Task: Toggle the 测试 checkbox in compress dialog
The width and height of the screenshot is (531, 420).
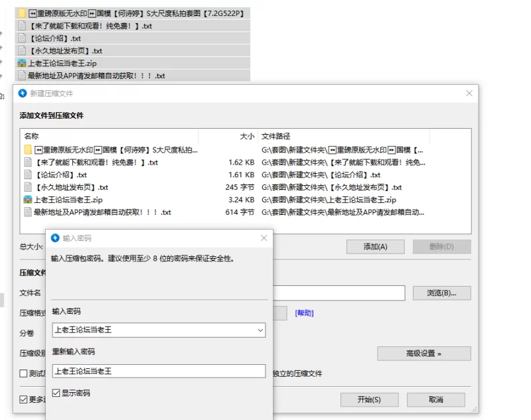Action: (23, 374)
